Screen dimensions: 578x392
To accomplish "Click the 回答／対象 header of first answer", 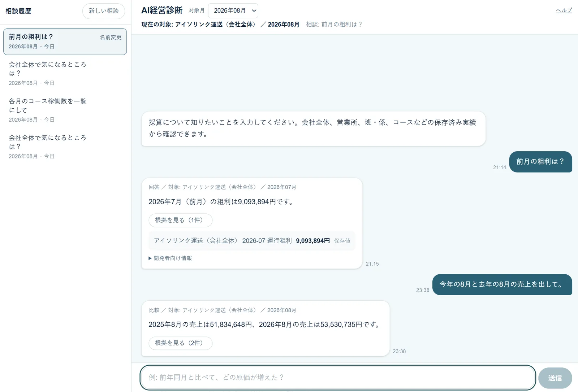I will pyautogui.click(x=223, y=187).
